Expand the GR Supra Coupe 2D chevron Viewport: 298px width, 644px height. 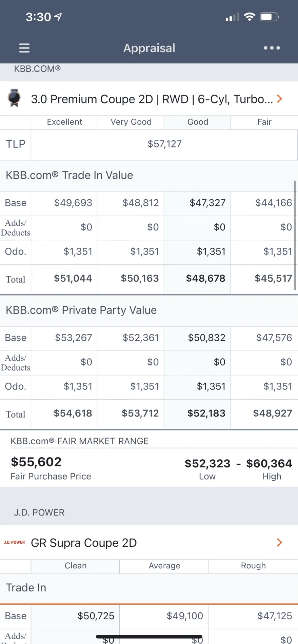tap(279, 542)
